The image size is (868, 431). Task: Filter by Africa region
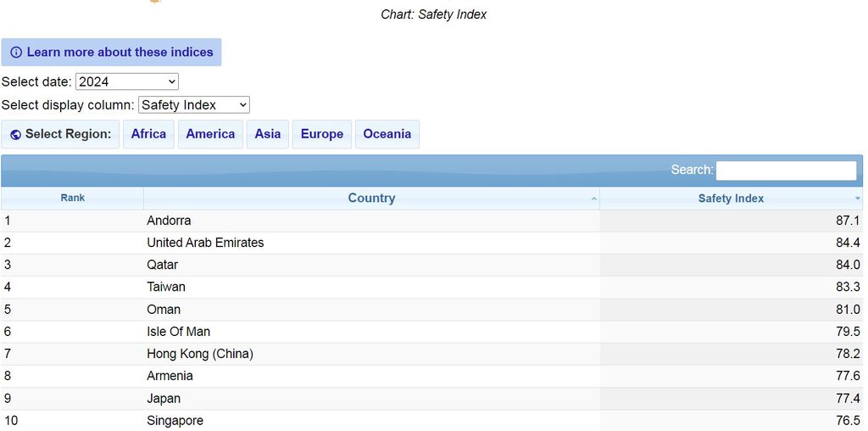pyautogui.click(x=148, y=134)
